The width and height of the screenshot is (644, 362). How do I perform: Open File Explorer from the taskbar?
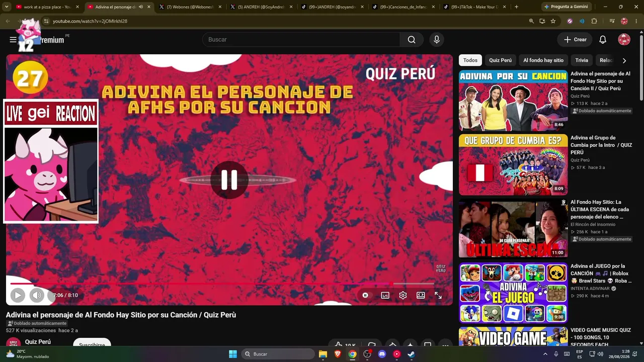323,354
